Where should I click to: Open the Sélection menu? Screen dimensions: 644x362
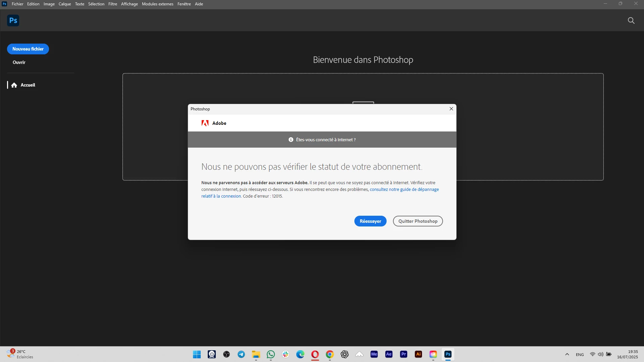pos(96,4)
